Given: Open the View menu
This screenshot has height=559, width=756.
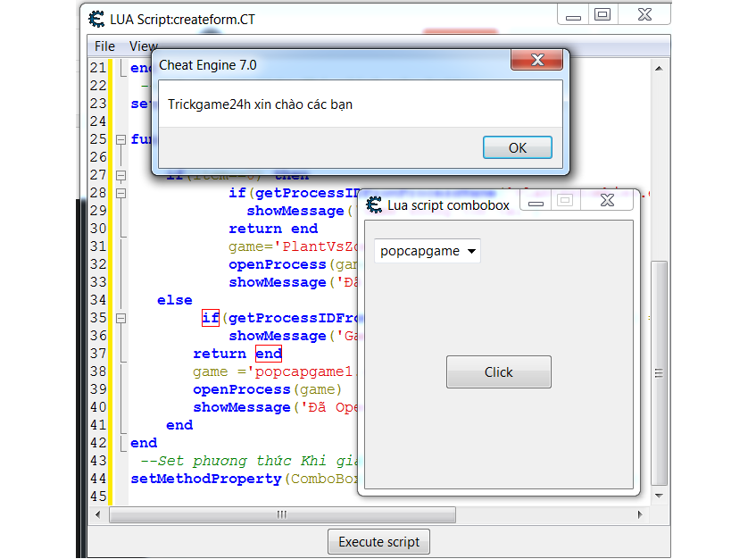Looking at the screenshot, I should click(144, 46).
